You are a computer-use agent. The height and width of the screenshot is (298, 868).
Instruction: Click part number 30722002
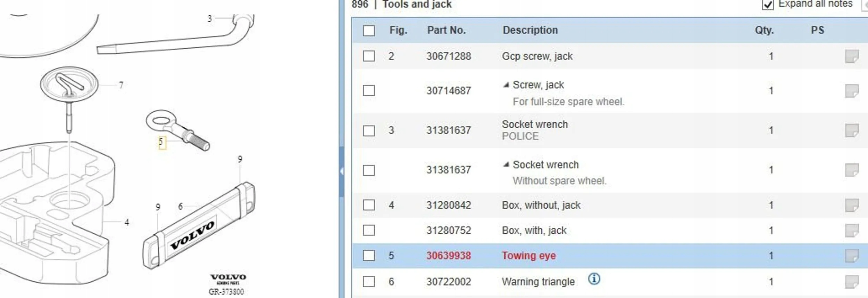(x=449, y=282)
